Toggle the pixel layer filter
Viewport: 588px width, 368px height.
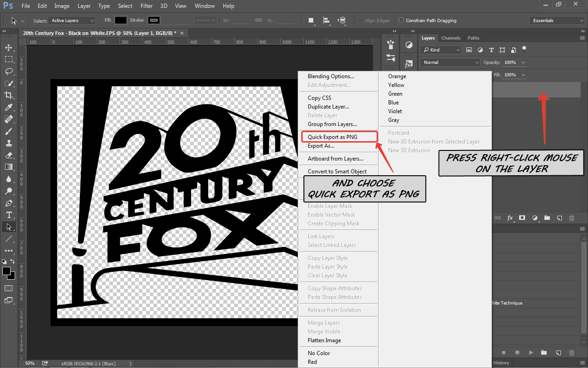click(469, 50)
